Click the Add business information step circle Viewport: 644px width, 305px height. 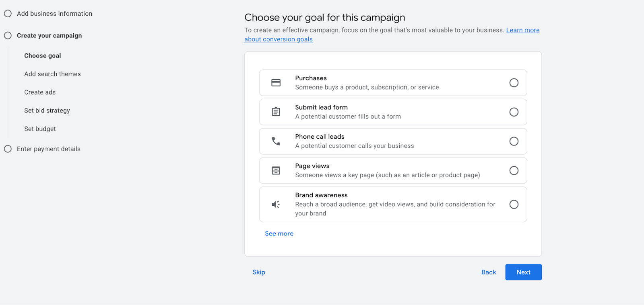(8, 13)
